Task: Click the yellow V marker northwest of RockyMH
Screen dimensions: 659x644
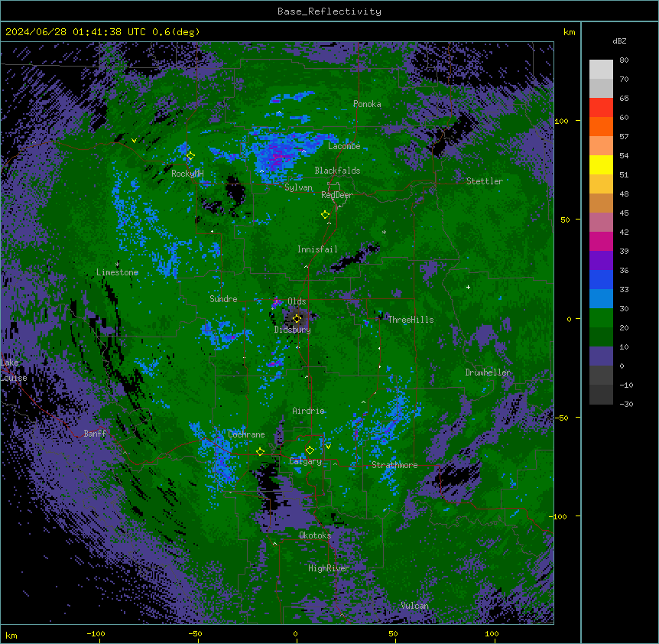Action: click(134, 141)
